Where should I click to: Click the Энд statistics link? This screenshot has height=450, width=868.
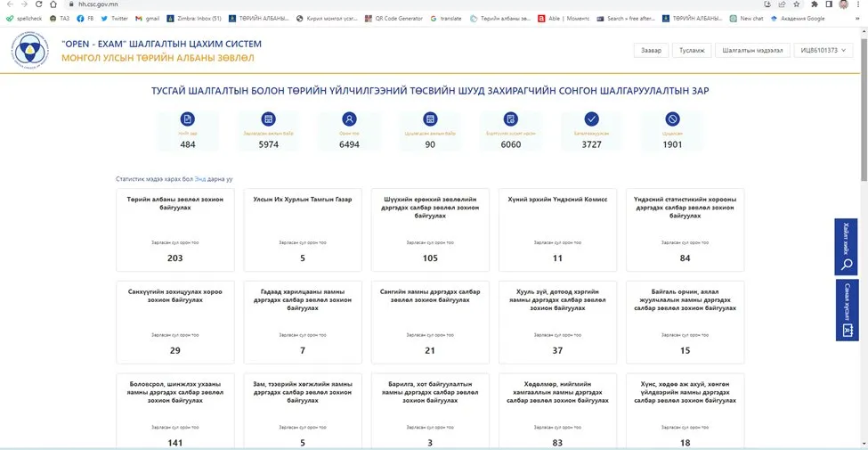[x=199, y=179]
